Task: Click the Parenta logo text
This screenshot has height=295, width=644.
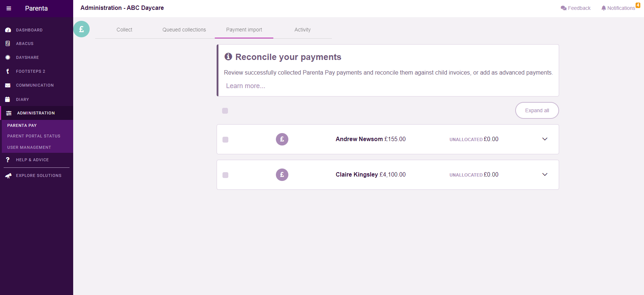Action: (36, 8)
